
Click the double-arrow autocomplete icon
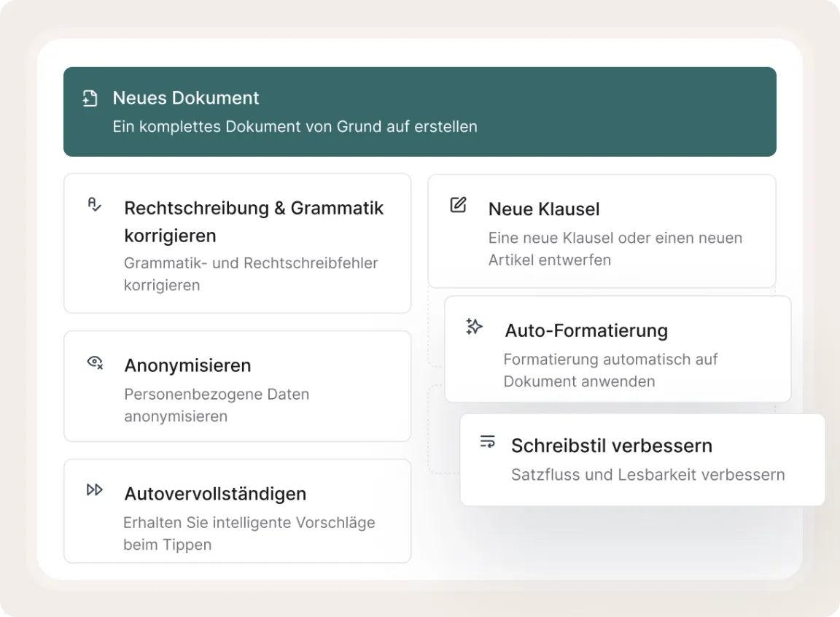95,490
